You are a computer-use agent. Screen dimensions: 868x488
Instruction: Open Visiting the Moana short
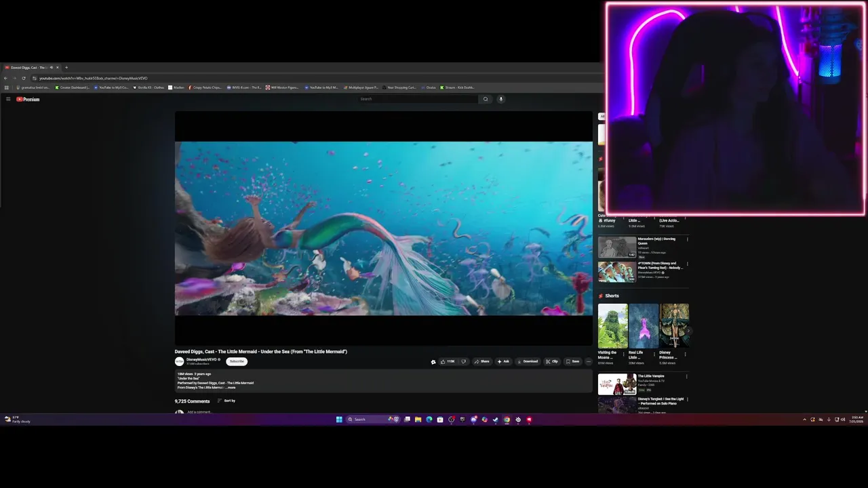(612, 326)
